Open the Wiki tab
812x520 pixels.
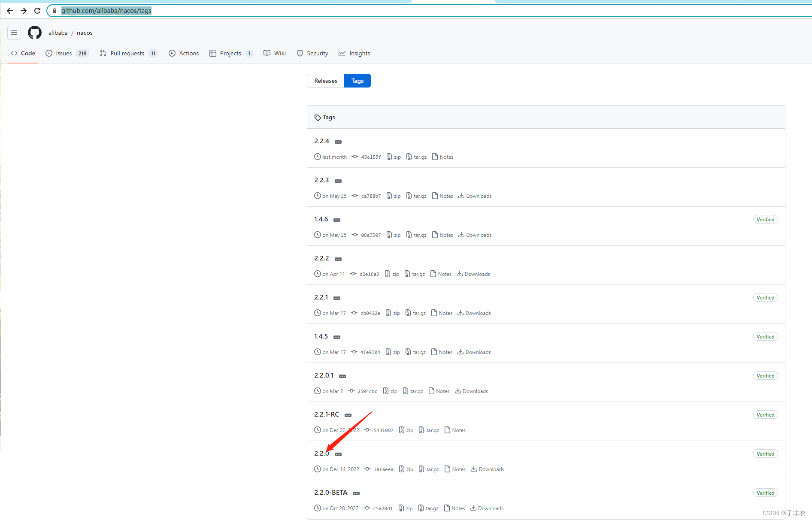click(x=275, y=53)
